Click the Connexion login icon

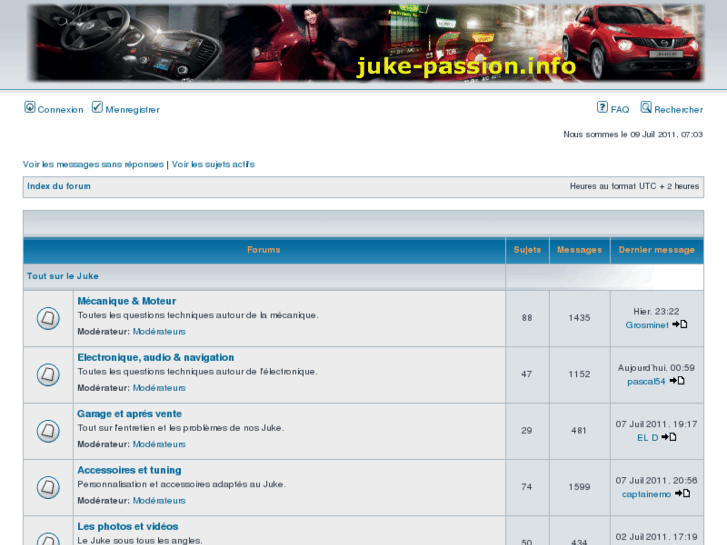coord(30,107)
